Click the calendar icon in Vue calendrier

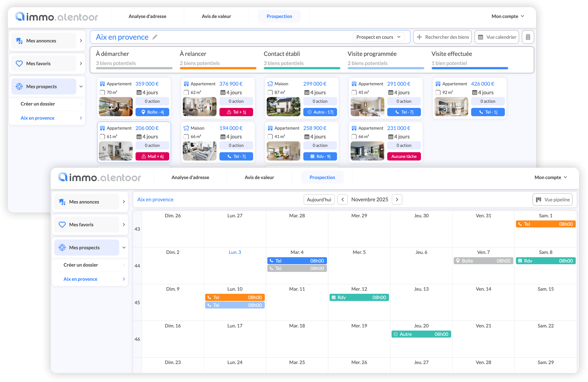[x=480, y=37]
